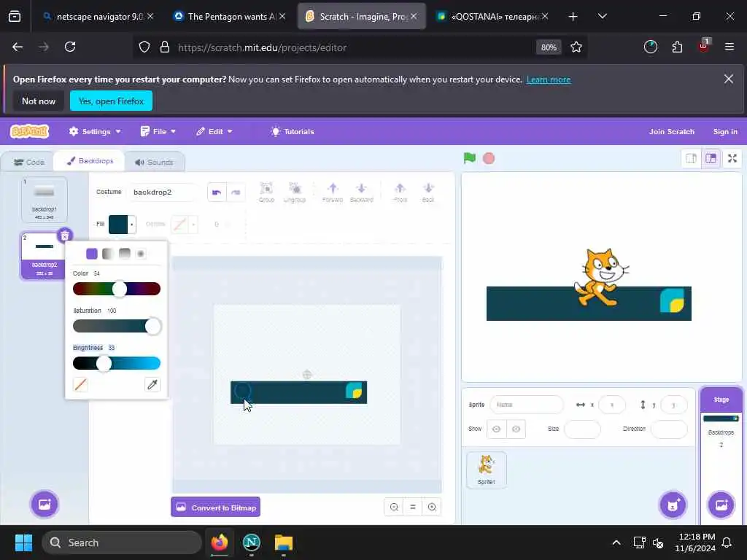Click the Learn more link
747x560 pixels.
click(549, 79)
